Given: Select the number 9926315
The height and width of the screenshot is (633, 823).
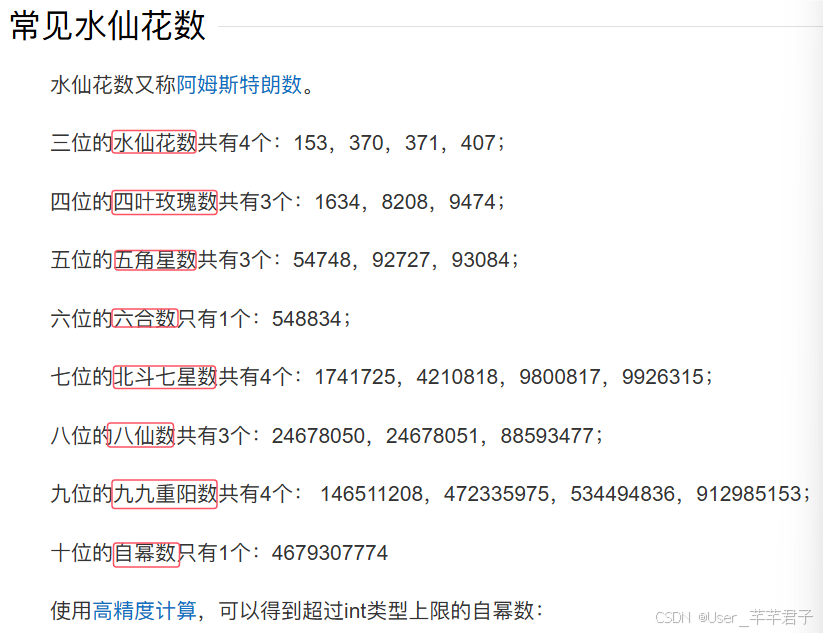Looking at the screenshot, I should (659, 377).
